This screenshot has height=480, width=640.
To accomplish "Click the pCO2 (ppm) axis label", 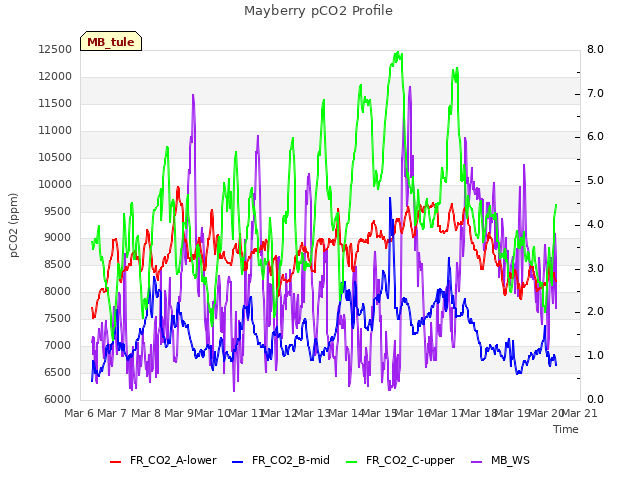I will pyautogui.click(x=14, y=225).
